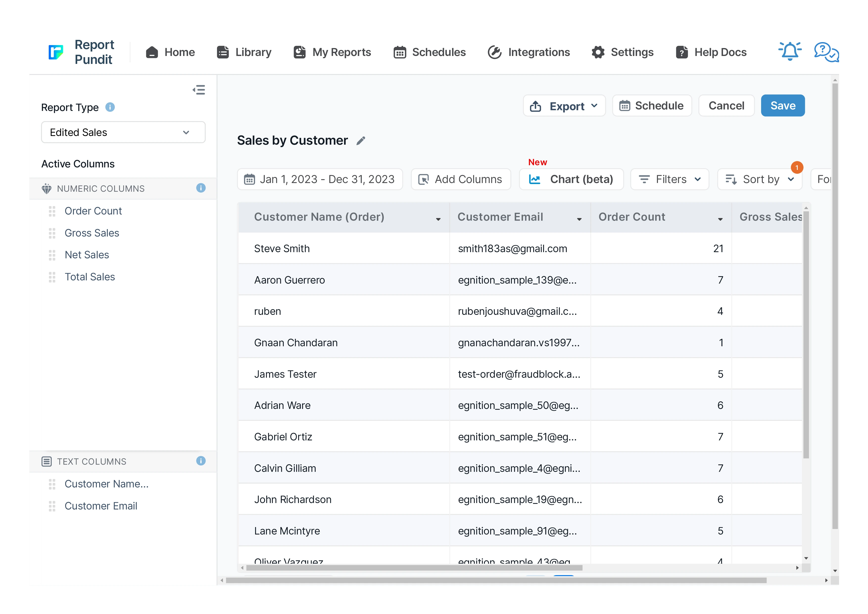
Task: Open the help chat bubble icon
Action: pos(826,52)
